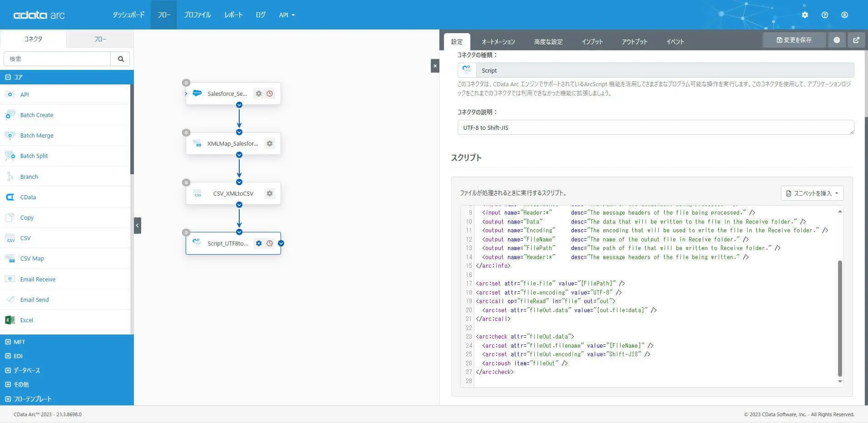
Task: Select the Batch Merge connector
Action: pyautogui.click(x=65, y=135)
